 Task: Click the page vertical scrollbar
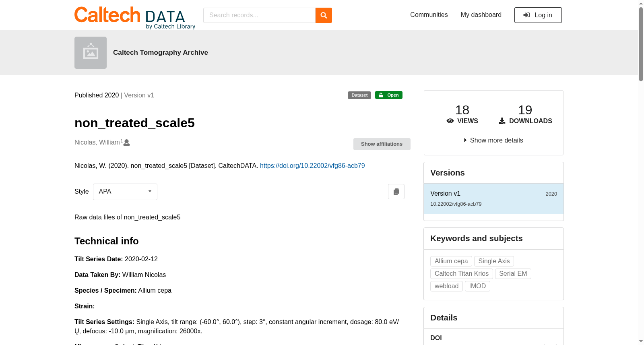641,172
